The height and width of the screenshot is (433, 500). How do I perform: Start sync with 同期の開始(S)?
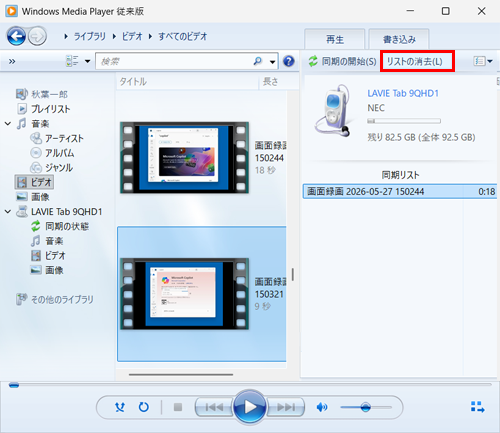[x=342, y=61]
